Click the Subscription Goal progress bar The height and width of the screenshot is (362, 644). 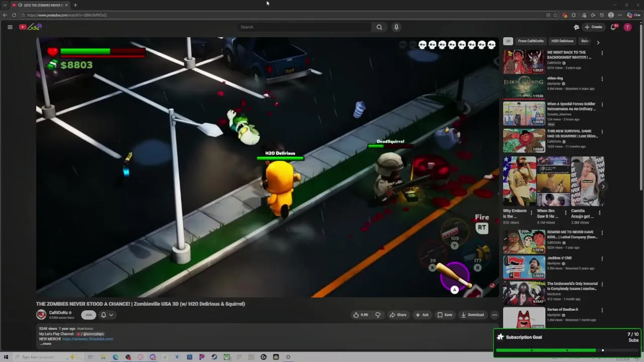click(x=567, y=350)
